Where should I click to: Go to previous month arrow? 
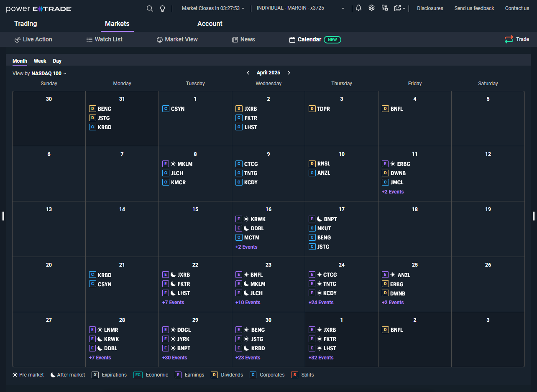248,73
